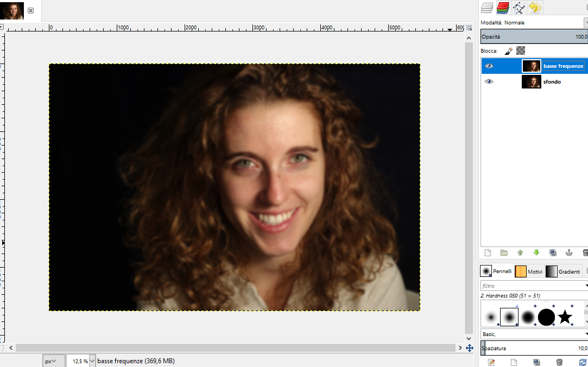Viewport: 588px width, 367px height.
Task: Open the Undo History dock tab
Action: click(x=535, y=8)
